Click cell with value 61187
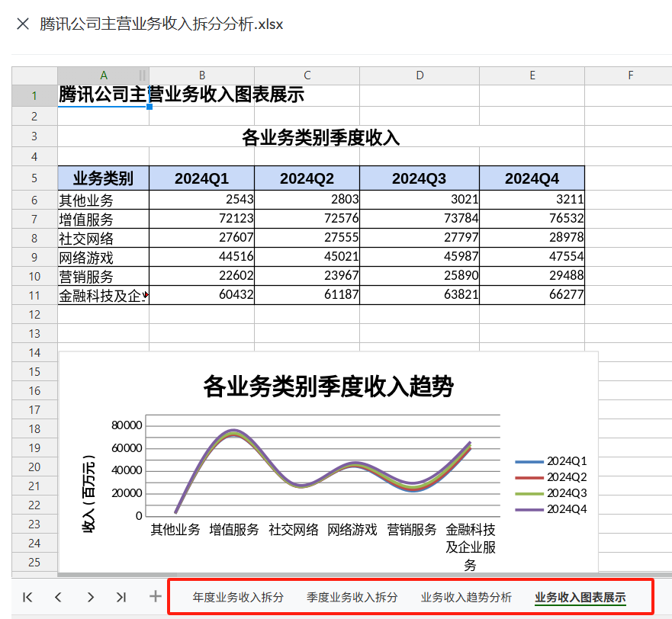672x619 pixels. pyautogui.click(x=307, y=295)
